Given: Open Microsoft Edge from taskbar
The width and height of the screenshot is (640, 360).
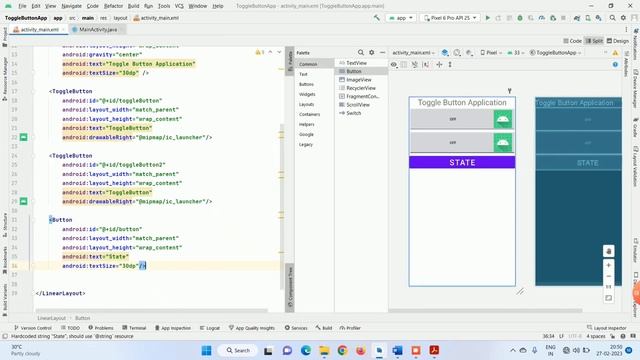Looking at the screenshot, I should click(x=305, y=350).
